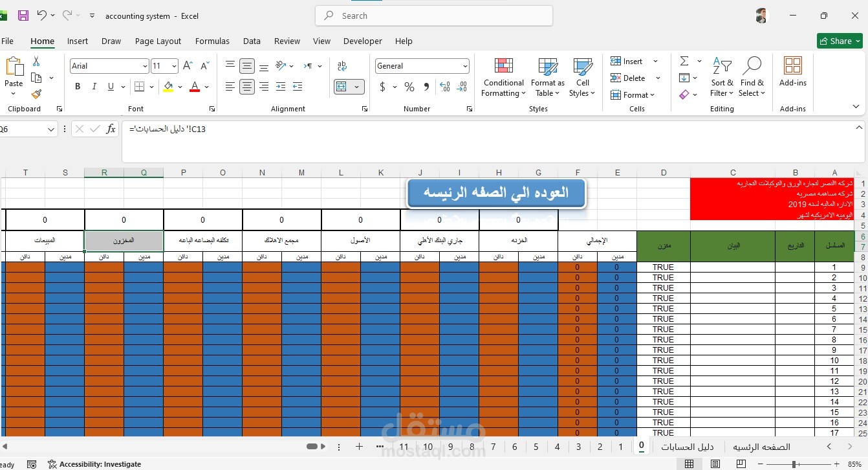Insert function using the fx icon

tap(111, 129)
